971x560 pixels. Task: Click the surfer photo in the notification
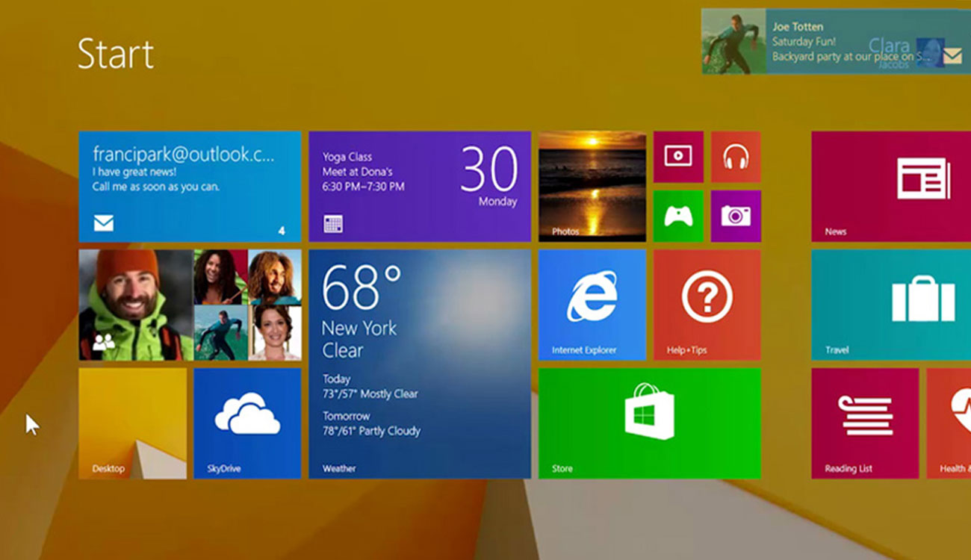[x=733, y=41]
